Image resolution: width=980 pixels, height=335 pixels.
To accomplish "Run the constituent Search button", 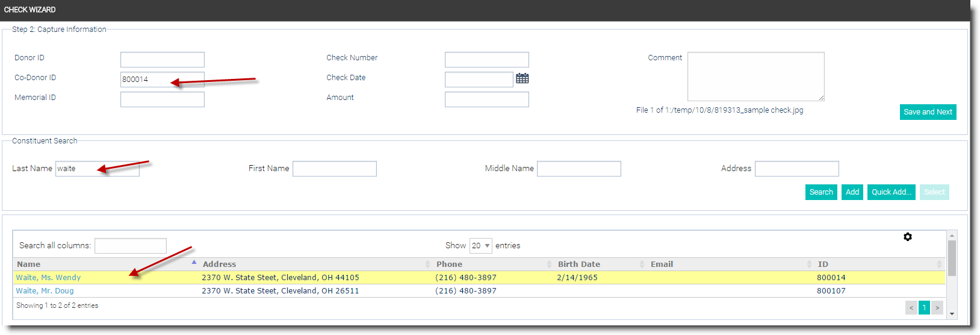I will click(821, 192).
